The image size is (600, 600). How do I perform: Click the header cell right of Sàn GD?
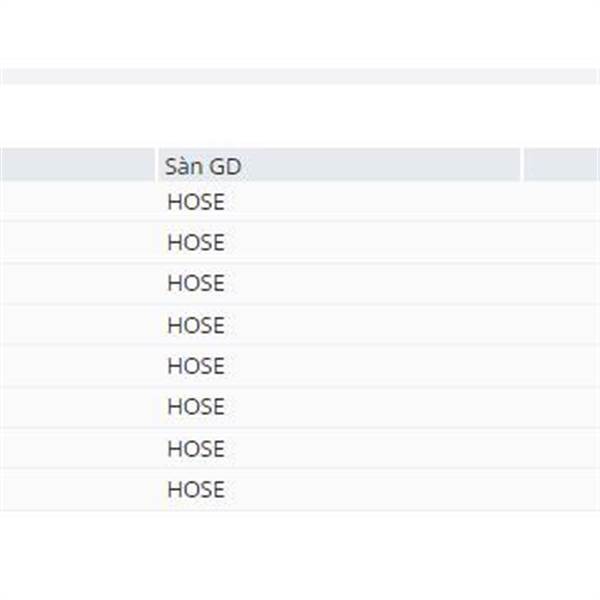tap(562, 165)
